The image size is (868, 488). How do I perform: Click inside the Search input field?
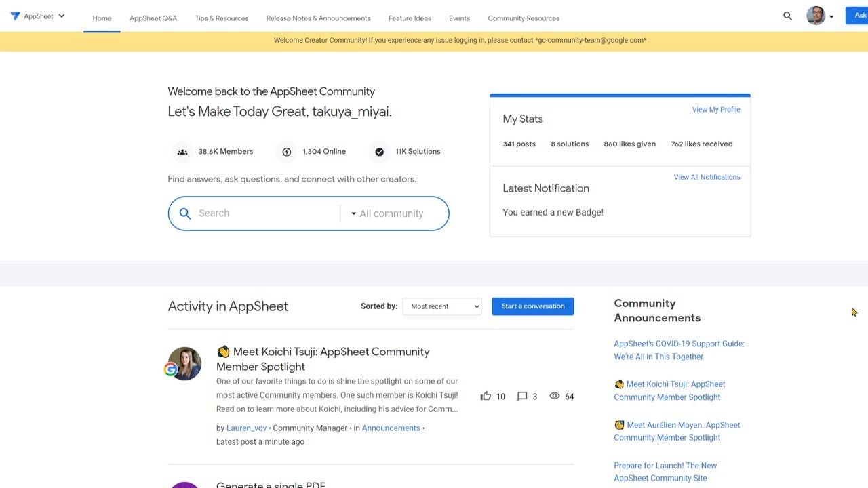click(258, 213)
